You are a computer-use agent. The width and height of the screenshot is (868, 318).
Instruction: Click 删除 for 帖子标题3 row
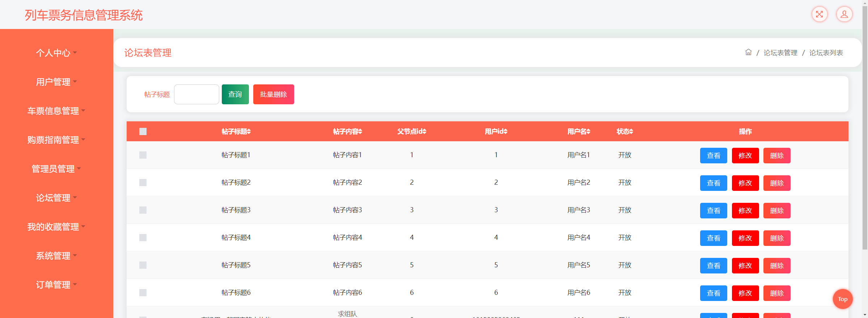point(777,210)
